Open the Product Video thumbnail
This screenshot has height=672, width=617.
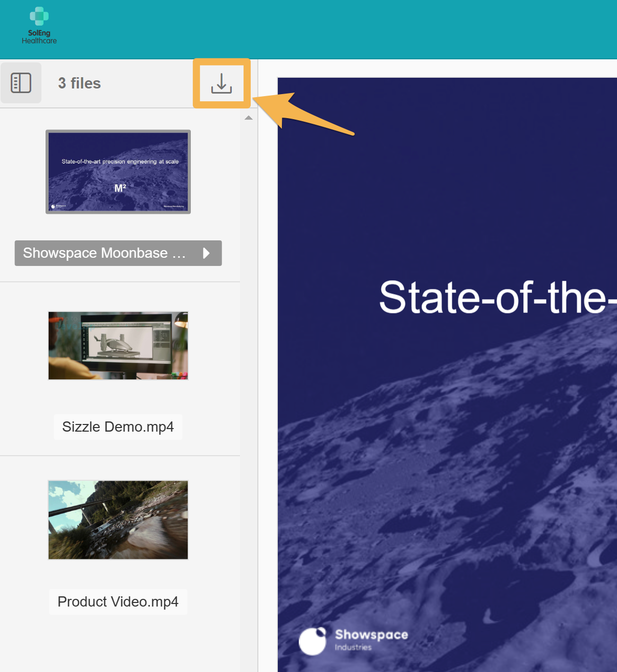[118, 520]
